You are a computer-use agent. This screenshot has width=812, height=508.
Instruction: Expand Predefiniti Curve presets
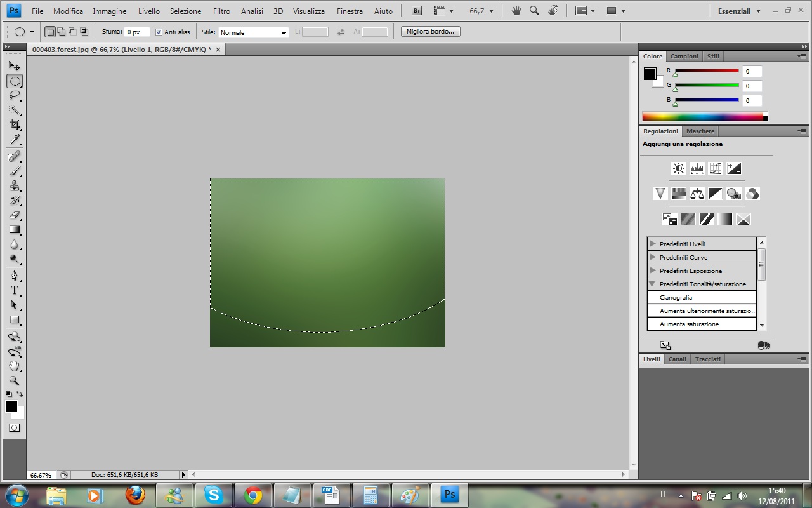point(653,257)
